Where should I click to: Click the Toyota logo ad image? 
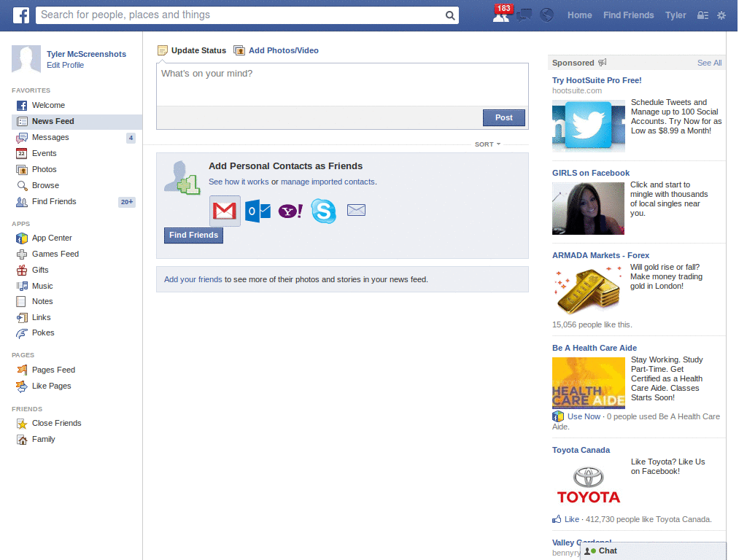pos(589,485)
